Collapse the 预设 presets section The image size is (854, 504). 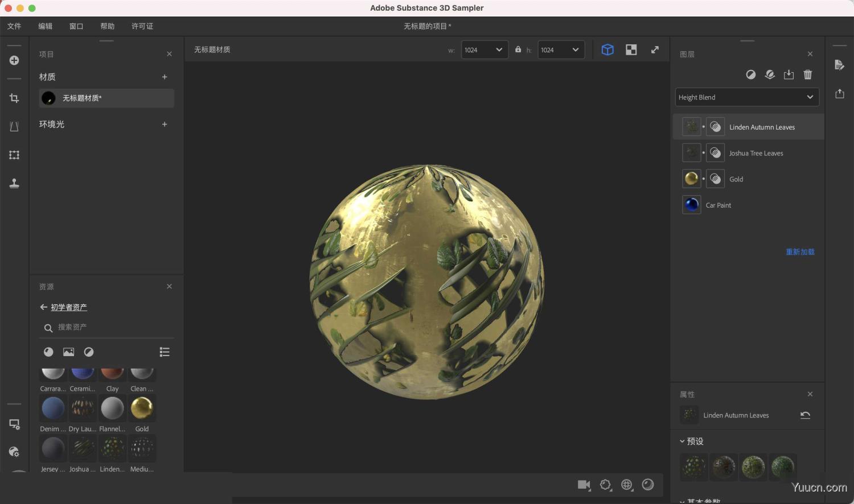[683, 441]
